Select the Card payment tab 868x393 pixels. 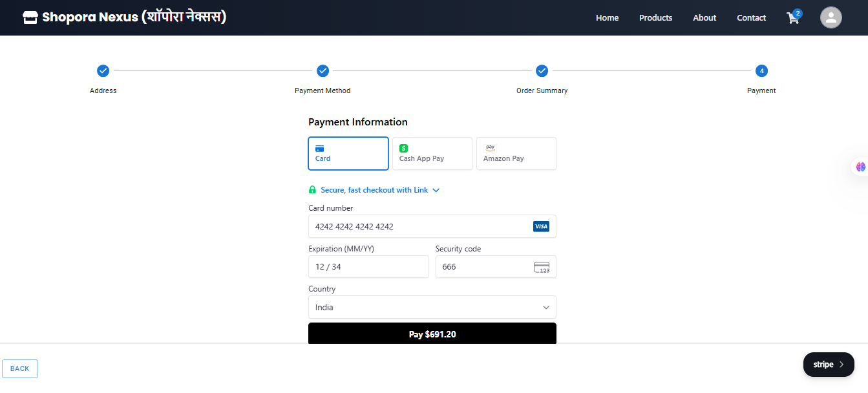pos(348,153)
